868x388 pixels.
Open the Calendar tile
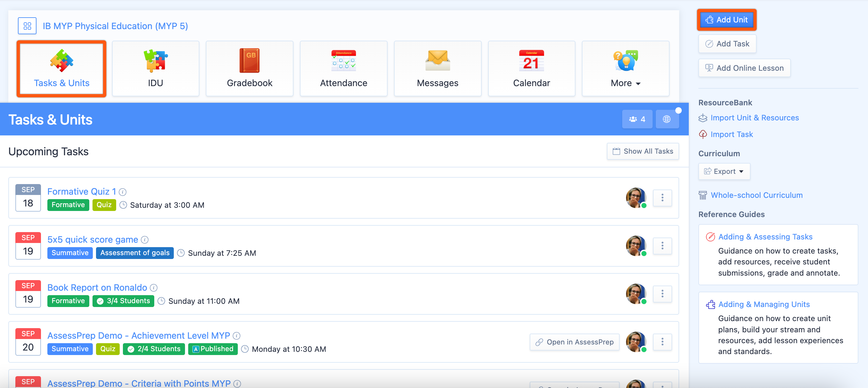click(x=531, y=69)
